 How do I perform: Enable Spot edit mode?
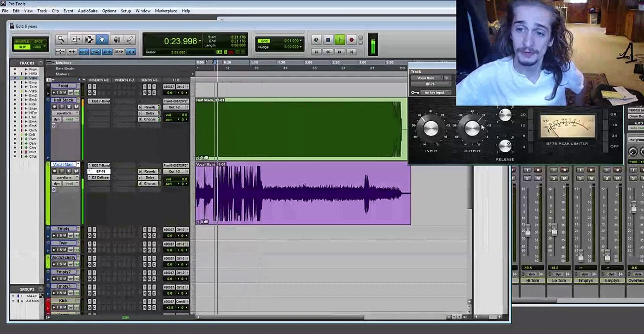coord(39,42)
